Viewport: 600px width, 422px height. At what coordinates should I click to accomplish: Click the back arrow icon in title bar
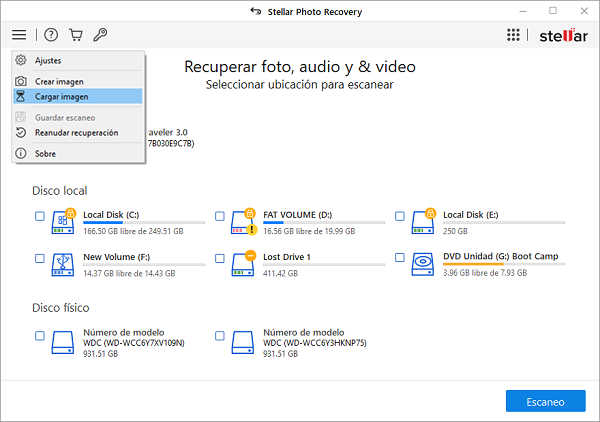pyautogui.click(x=256, y=11)
